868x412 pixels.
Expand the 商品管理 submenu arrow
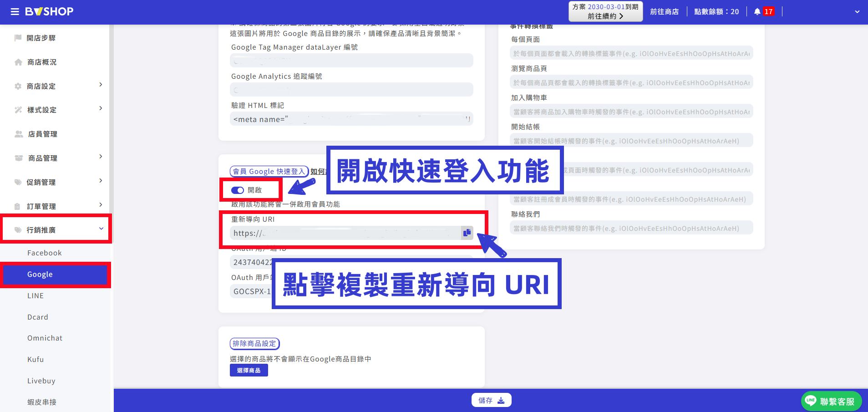click(x=101, y=157)
